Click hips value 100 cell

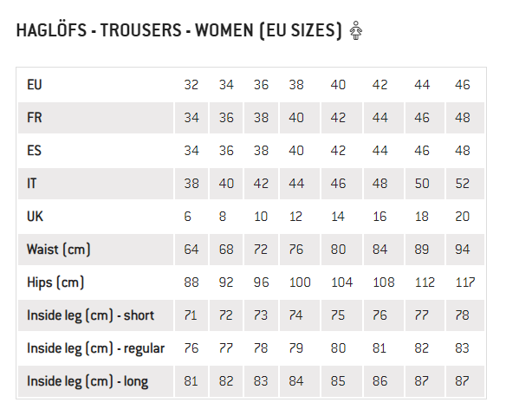300,282
